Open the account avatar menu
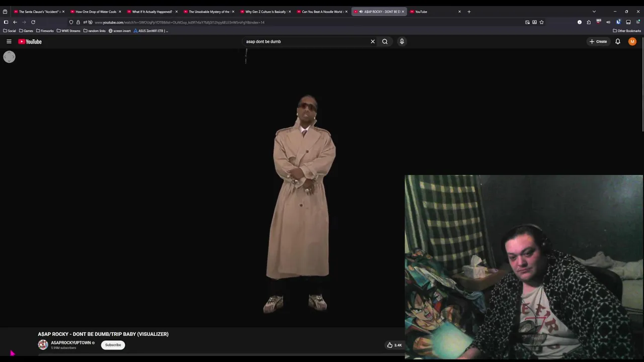 tap(632, 42)
